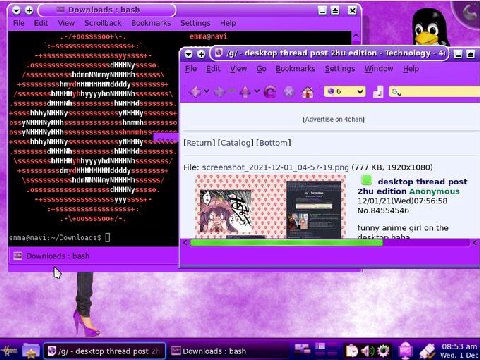Click the desktop thread post image thumbnail
The image size is (480, 360).
point(270,207)
